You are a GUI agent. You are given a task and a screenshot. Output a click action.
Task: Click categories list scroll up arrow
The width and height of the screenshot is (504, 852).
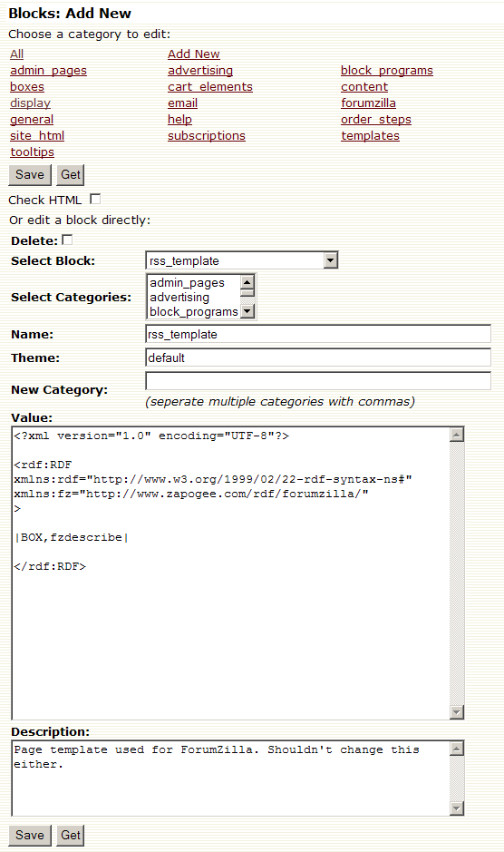247,282
